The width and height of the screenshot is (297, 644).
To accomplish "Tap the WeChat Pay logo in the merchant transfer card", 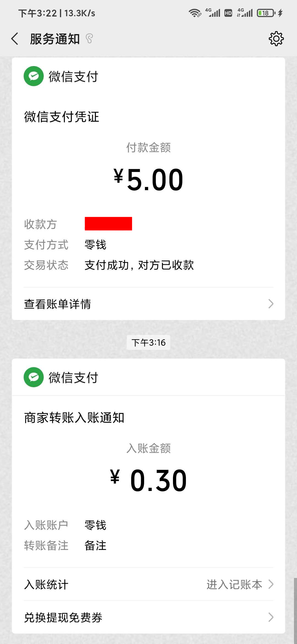I will click(x=34, y=377).
